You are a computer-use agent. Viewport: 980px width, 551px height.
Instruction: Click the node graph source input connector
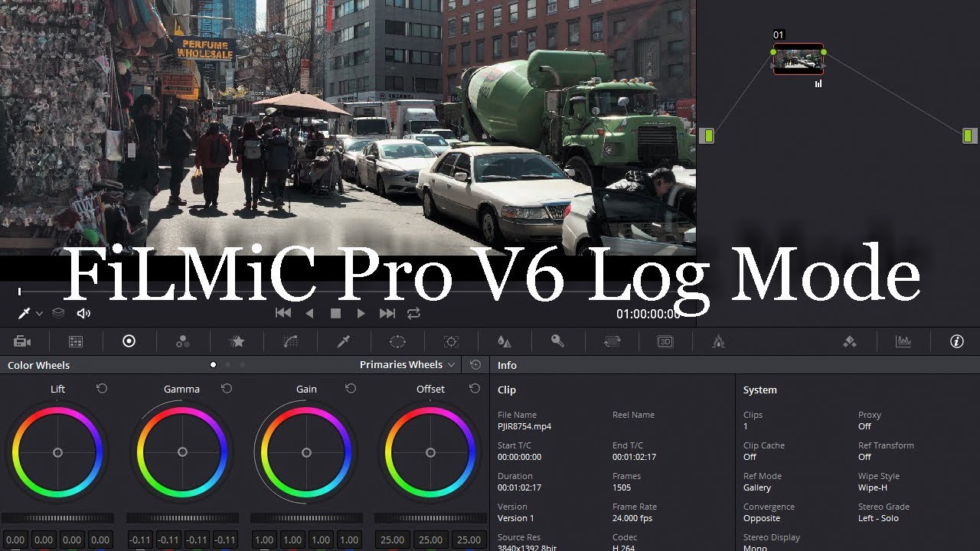coord(707,135)
